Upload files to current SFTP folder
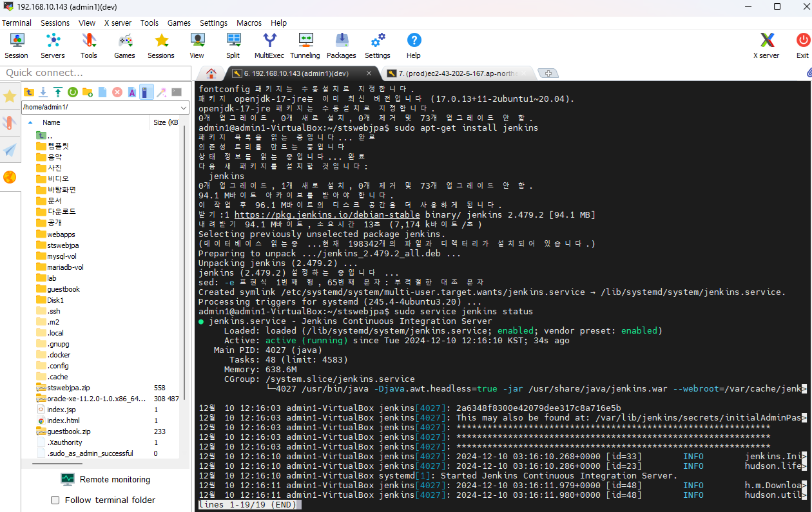 coord(58,92)
